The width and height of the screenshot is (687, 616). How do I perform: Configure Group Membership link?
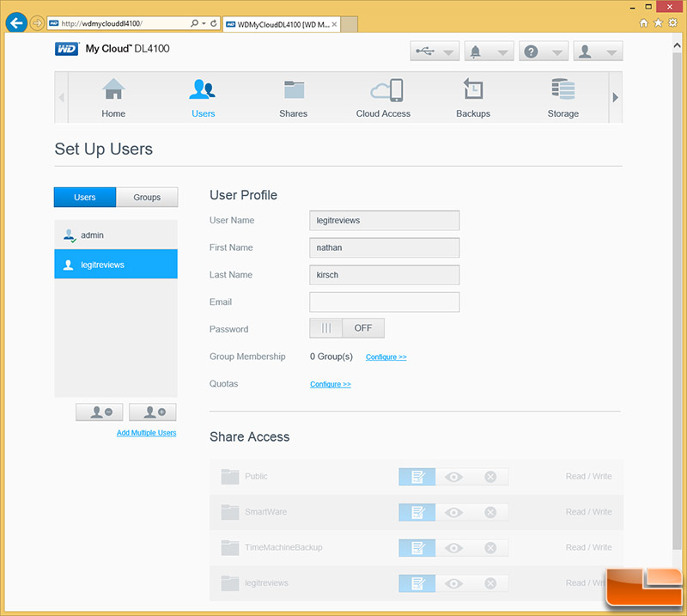pyautogui.click(x=386, y=357)
